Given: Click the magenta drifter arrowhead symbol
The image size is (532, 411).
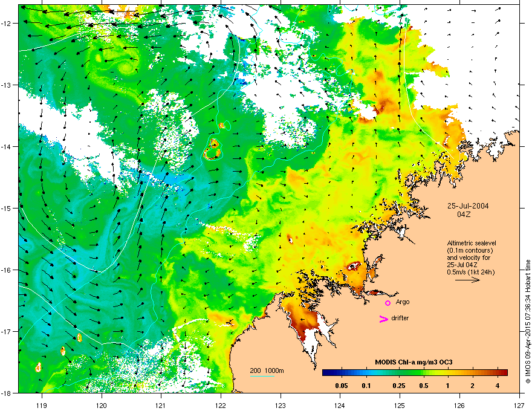Looking at the screenshot, I should (384, 319).
